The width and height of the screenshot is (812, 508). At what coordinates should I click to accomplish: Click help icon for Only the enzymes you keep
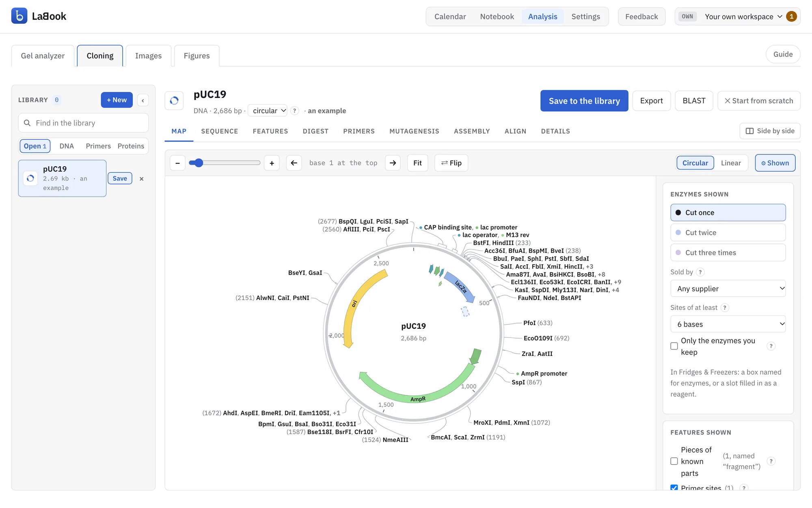coord(771,346)
